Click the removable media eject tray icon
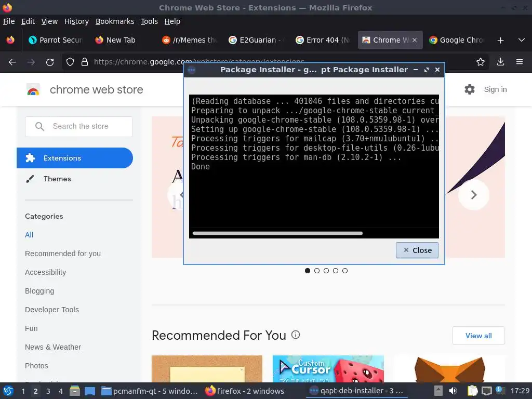Screen dimensions: 532x399 [438, 391]
